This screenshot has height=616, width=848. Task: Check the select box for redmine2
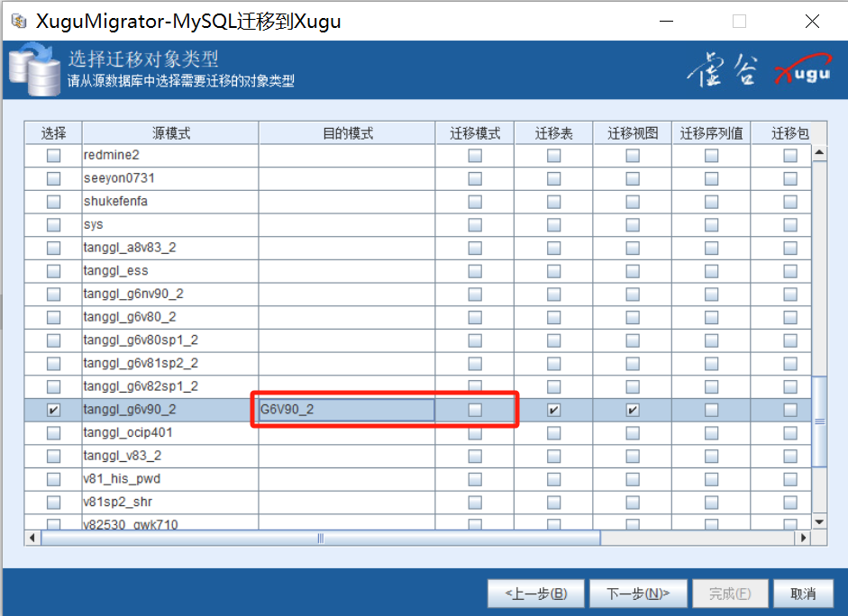tap(53, 156)
